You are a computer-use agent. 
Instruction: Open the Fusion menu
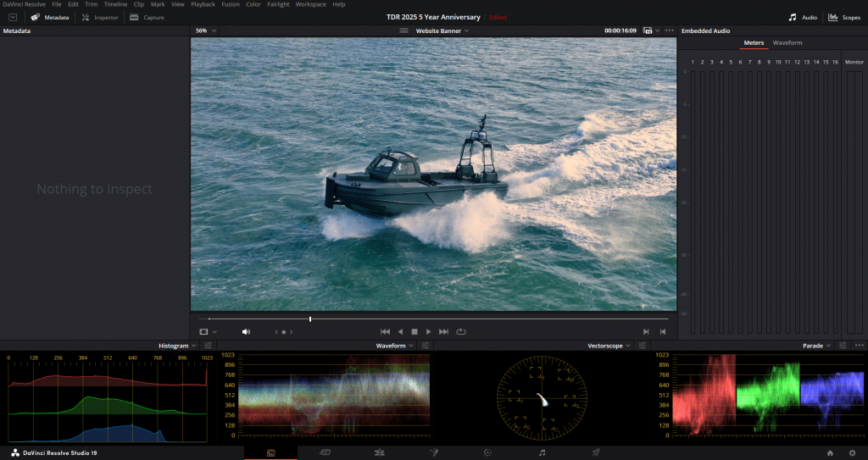230,4
